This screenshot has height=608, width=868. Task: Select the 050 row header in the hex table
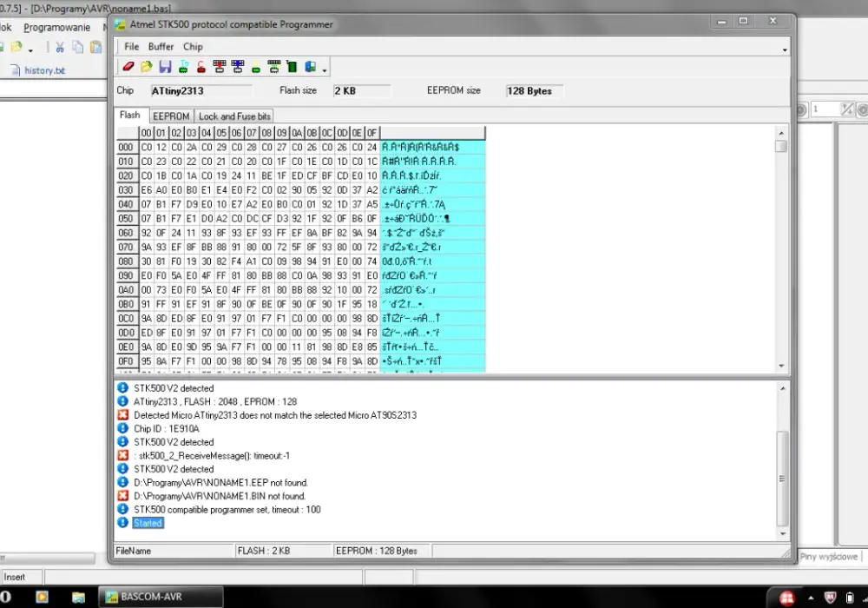[x=127, y=218]
